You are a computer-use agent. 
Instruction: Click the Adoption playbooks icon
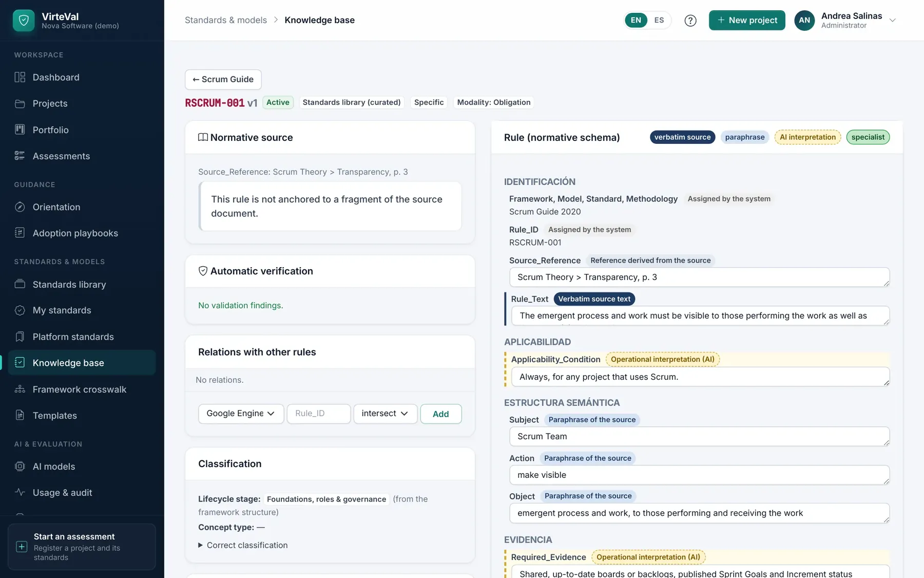point(20,233)
